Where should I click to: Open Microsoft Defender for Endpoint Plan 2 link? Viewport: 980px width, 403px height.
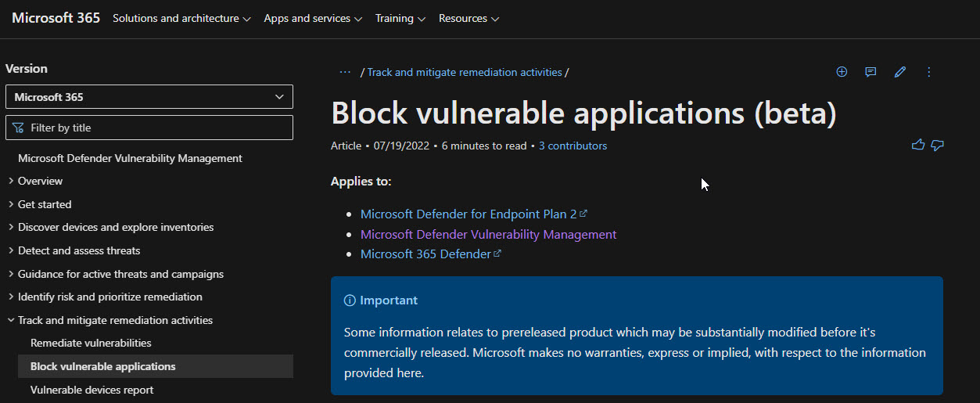click(473, 214)
